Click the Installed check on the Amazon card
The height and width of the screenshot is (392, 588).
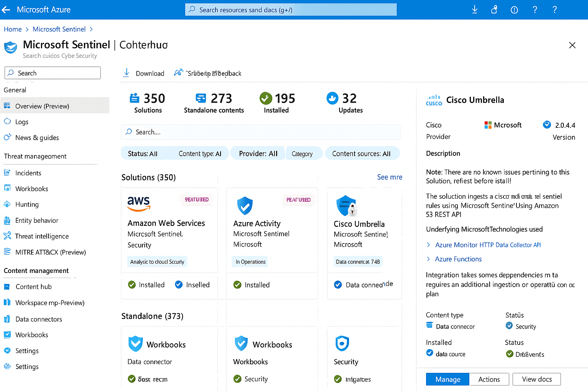132,284
